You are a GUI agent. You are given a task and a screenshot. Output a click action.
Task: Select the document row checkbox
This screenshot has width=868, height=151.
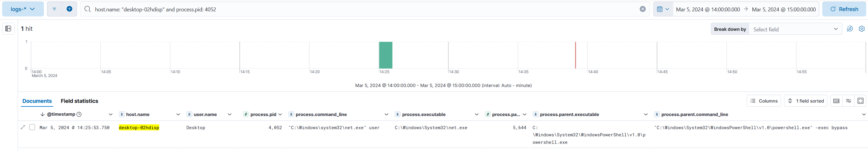pyautogui.click(x=32, y=127)
